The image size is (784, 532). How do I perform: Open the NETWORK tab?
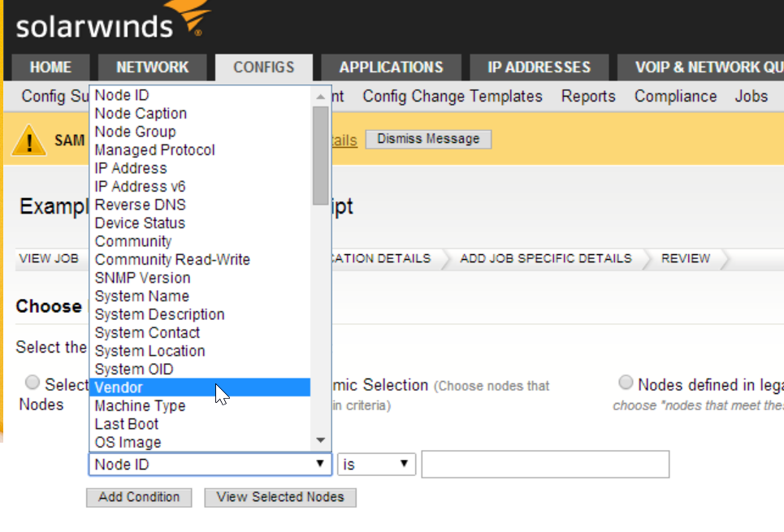pyautogui.click(x=153, y=67)
